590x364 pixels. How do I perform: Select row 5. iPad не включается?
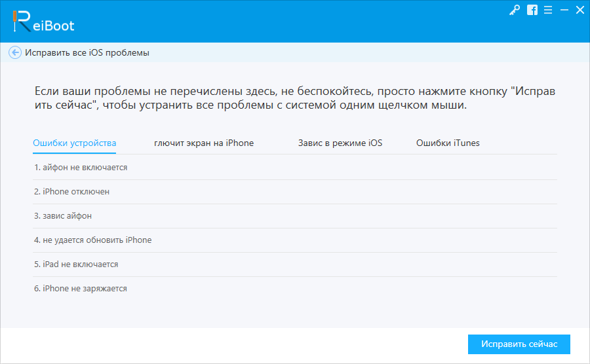295,264
